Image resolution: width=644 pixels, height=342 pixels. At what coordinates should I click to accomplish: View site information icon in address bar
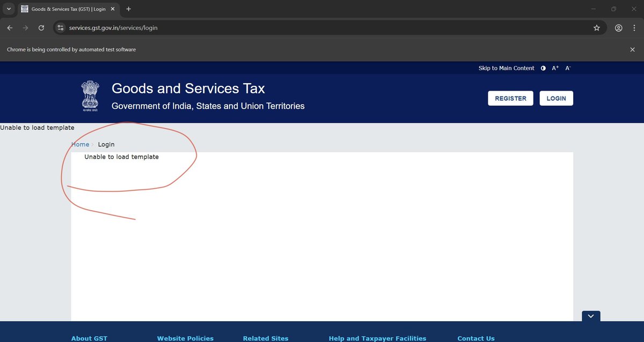pos(60,27)
